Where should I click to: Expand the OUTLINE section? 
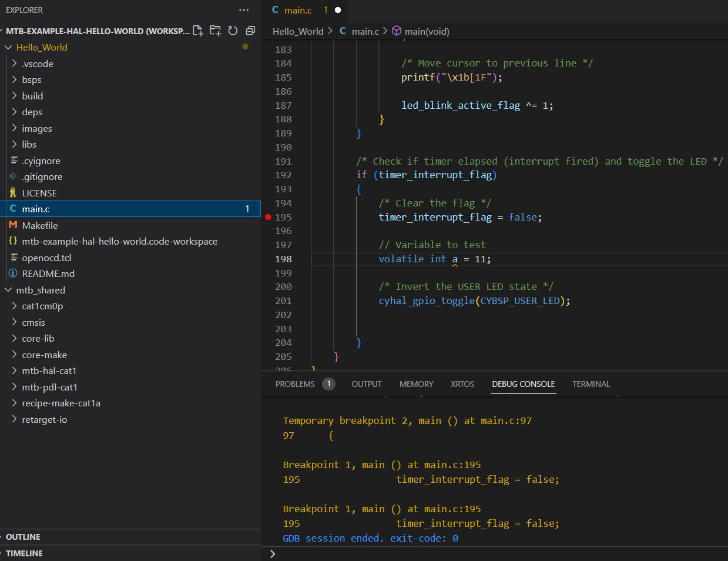130,537
